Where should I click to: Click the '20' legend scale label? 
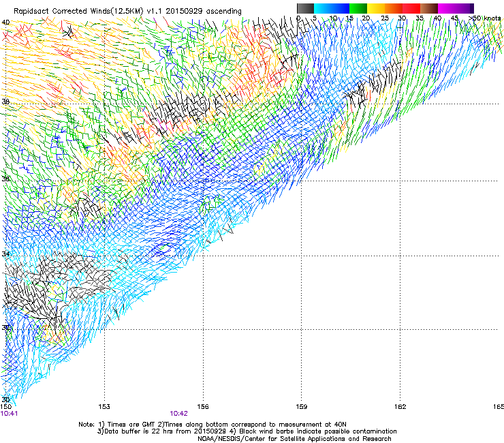pos(366,18)
